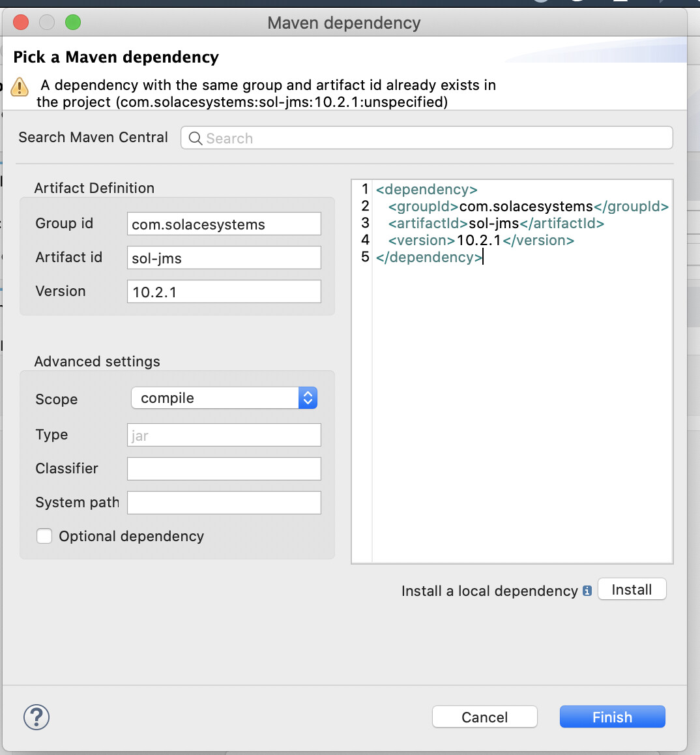Click the <dependency> opening tag on line 1
Screen dimensions: 700x755
pyautogui.click(x=426, y=189)
